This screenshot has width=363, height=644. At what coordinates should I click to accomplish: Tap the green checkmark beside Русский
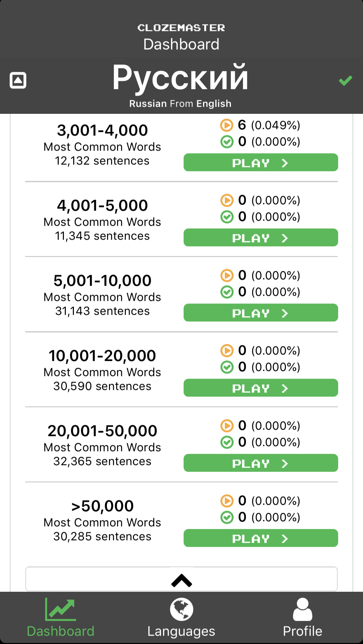345,81
